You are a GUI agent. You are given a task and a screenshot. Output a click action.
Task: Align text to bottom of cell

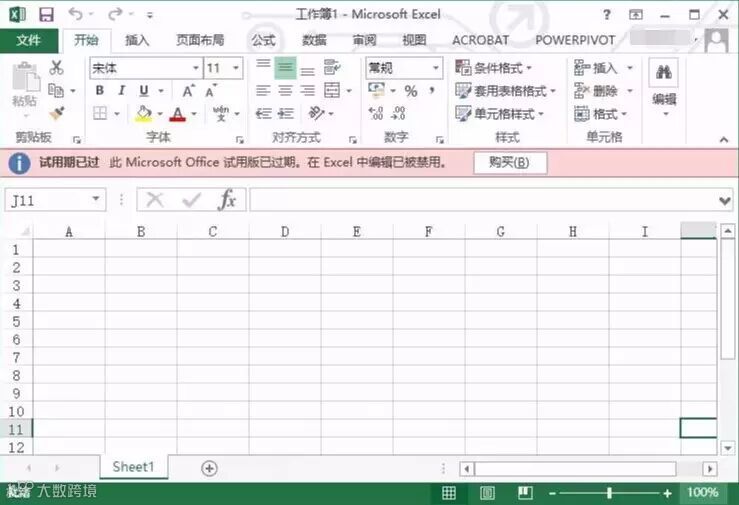pos(307,70)
